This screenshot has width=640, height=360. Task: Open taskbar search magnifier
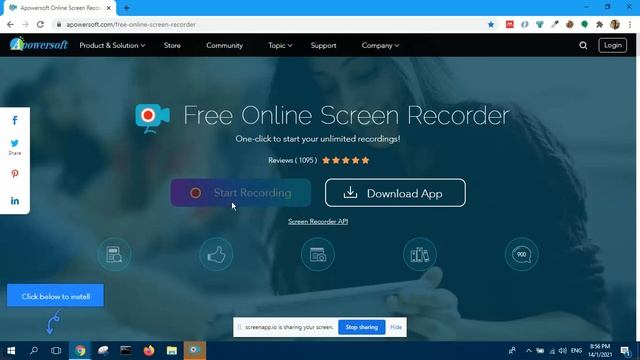coord(34,351)
